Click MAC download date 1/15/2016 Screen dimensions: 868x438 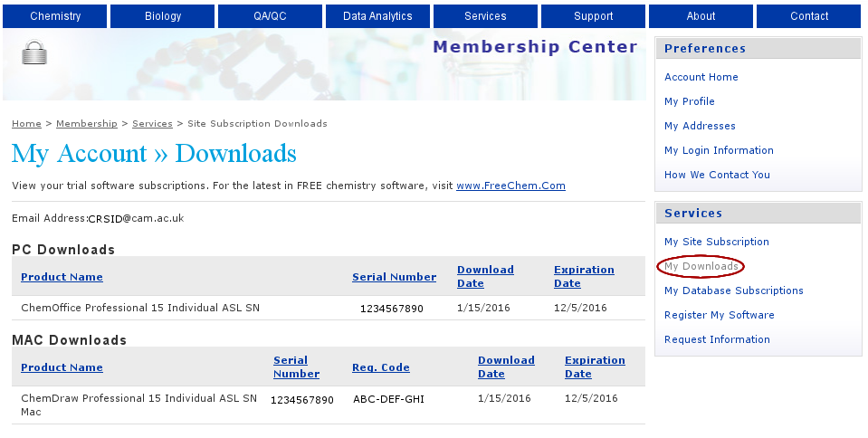504,398
